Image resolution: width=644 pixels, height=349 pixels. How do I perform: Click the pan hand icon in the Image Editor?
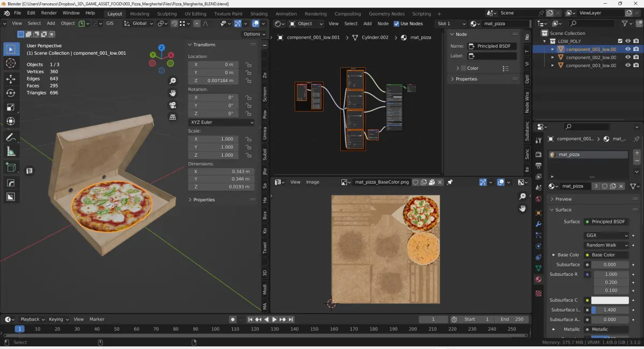523,208
